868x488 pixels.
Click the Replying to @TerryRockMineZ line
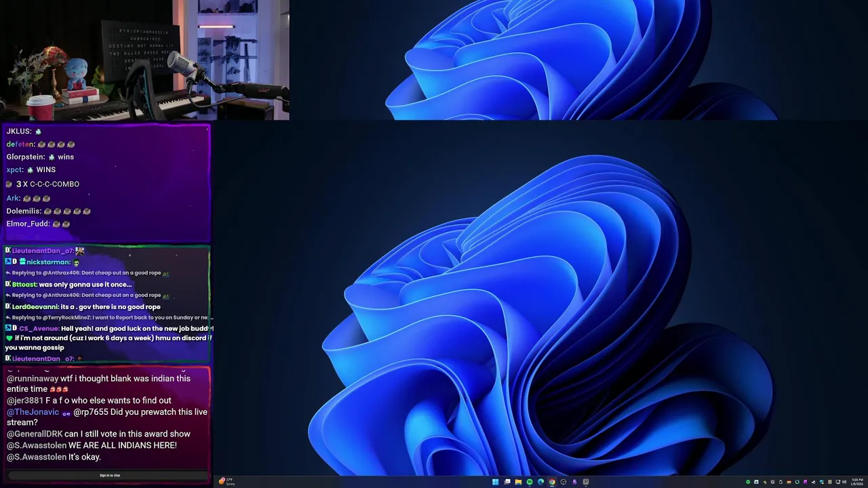tap(109, 317)
